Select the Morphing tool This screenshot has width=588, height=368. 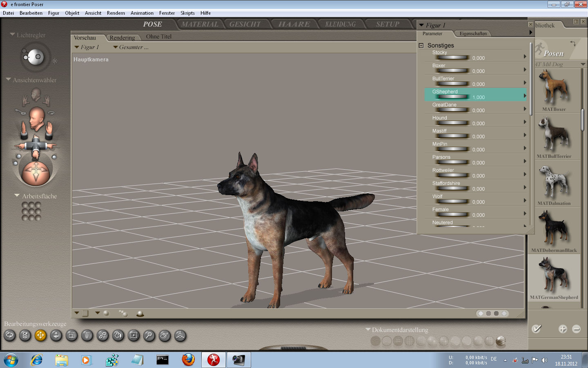[x=165, y=336]
